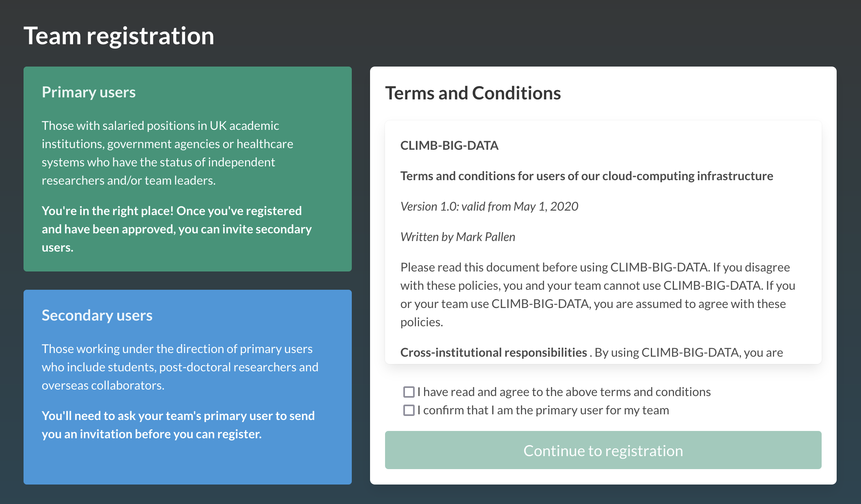Click the 'Written by Mark Pallen' text
861x504 pixels.
click(457, 236)
